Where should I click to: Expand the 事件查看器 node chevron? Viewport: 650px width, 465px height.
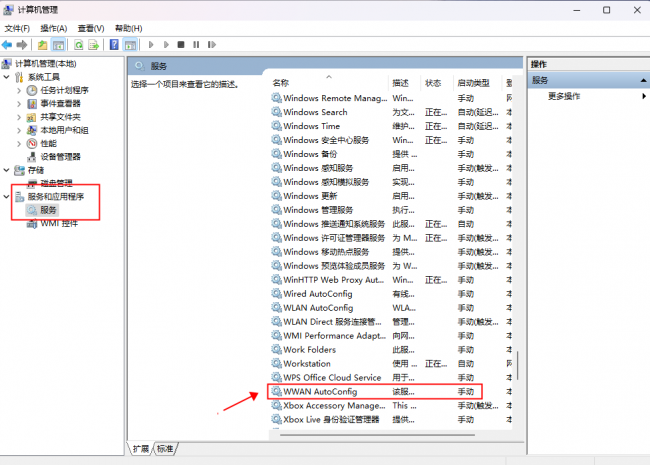tap(19, 104)
